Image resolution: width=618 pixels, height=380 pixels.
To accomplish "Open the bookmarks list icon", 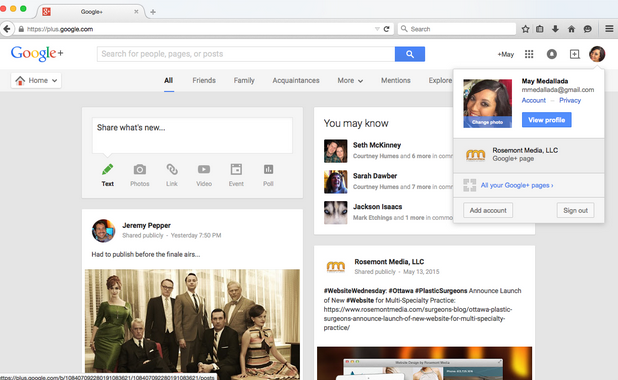I will coord(540,29).
